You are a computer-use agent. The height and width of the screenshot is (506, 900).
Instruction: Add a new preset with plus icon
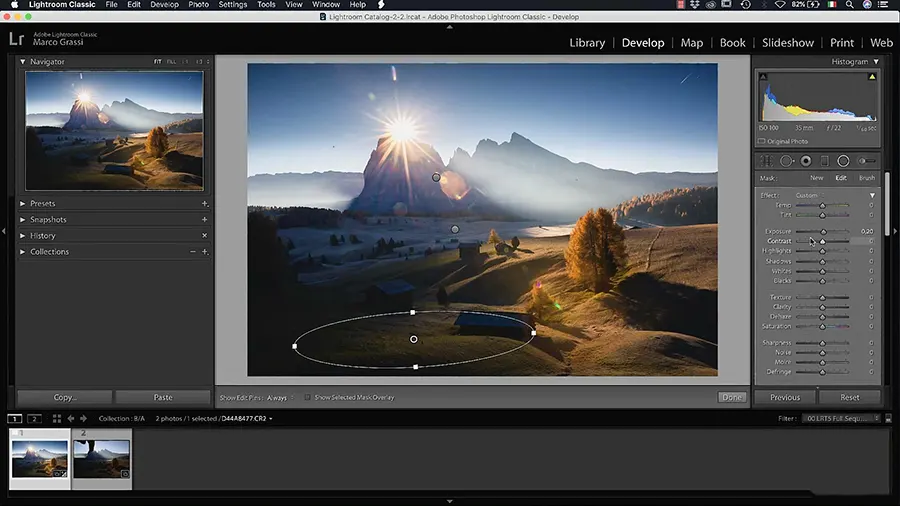coord(205,203)
